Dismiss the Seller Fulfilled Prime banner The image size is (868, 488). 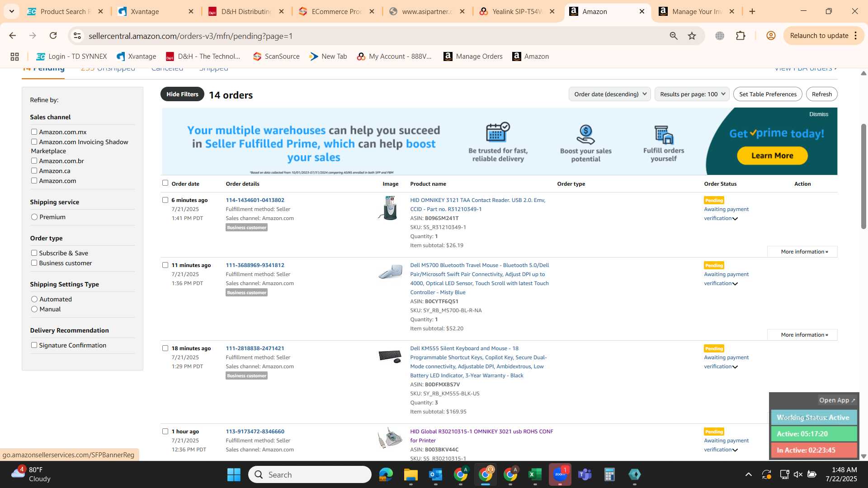819,114
